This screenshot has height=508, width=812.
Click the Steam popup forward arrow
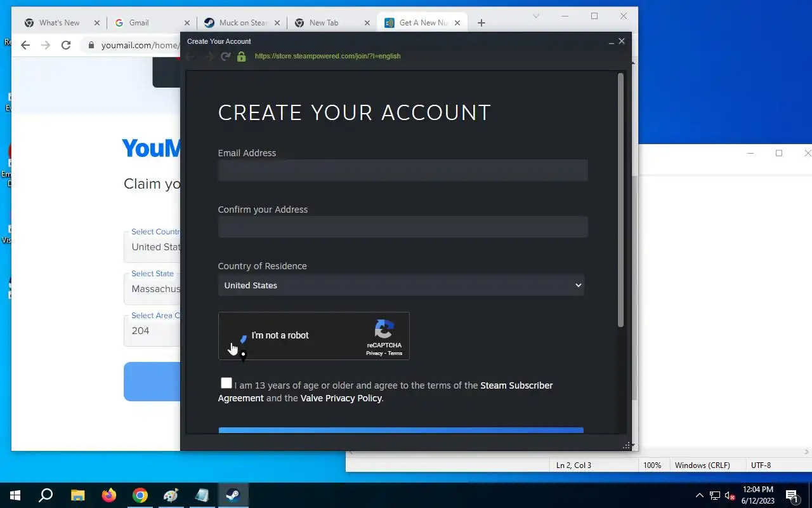(x=209, y=57)
